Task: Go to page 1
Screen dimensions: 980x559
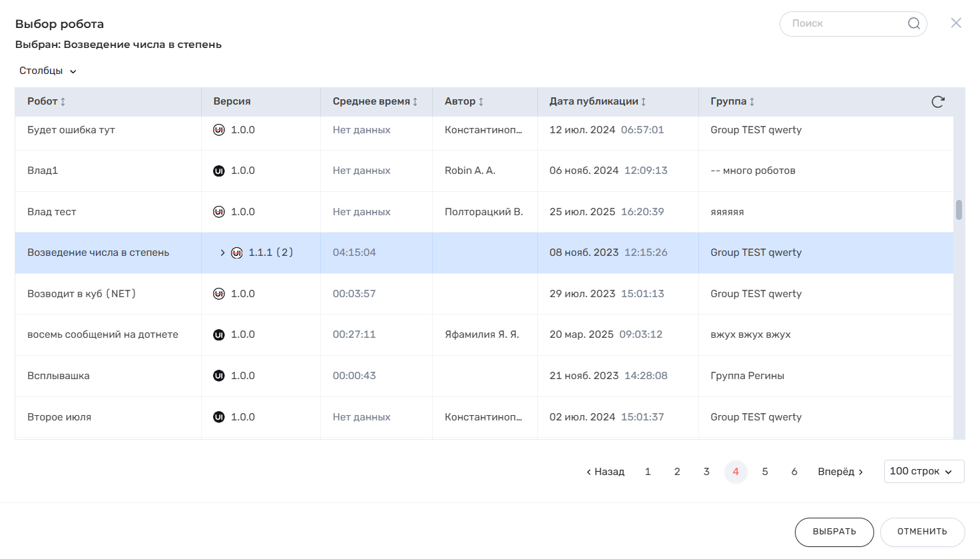Action: click(648, 472)
